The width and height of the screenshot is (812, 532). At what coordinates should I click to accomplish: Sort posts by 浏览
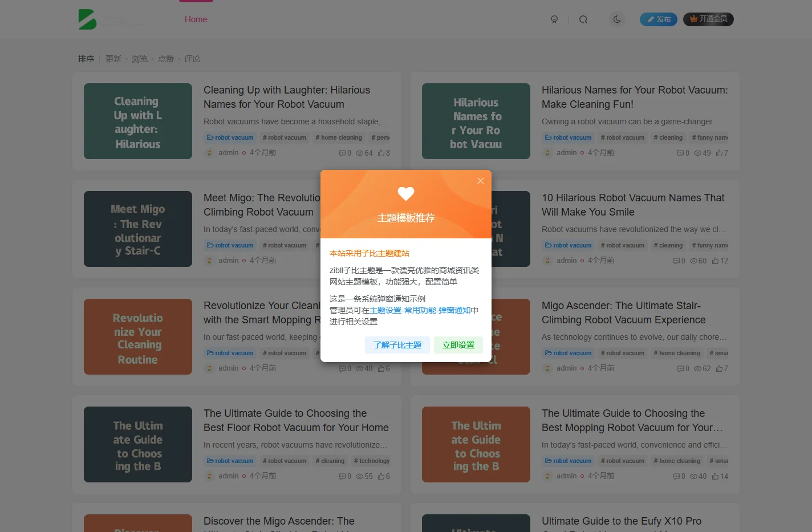(x=140, y=59)
